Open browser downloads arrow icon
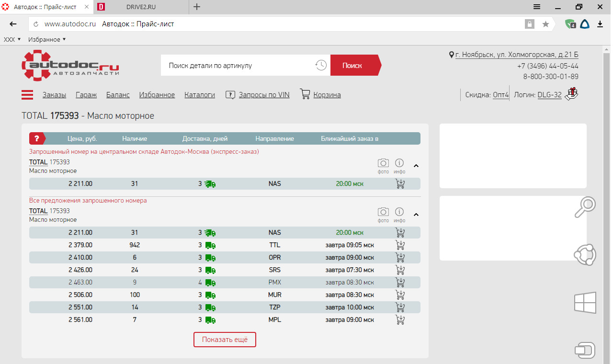The height and width of the screenshot is (364, 613). point(600,24)
